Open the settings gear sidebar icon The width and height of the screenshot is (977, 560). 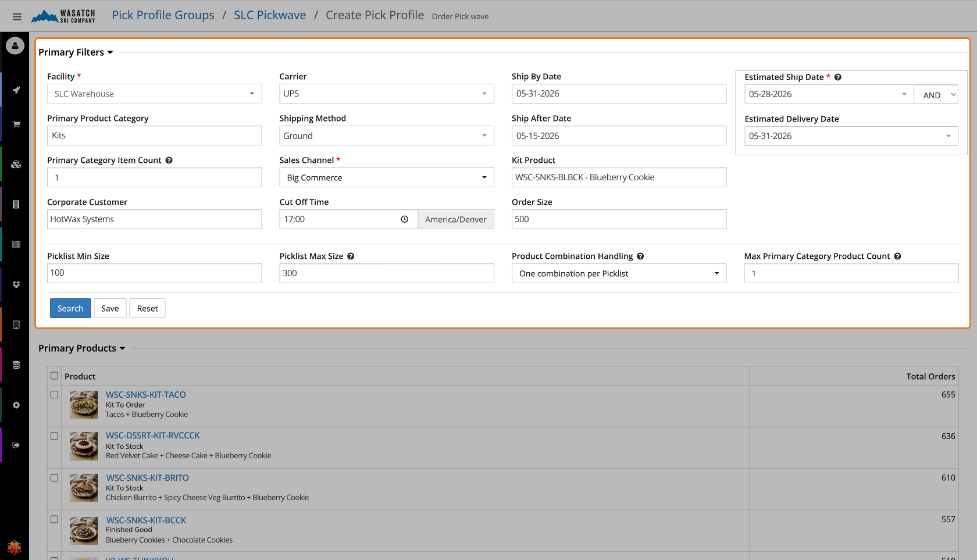coord(16,405)
